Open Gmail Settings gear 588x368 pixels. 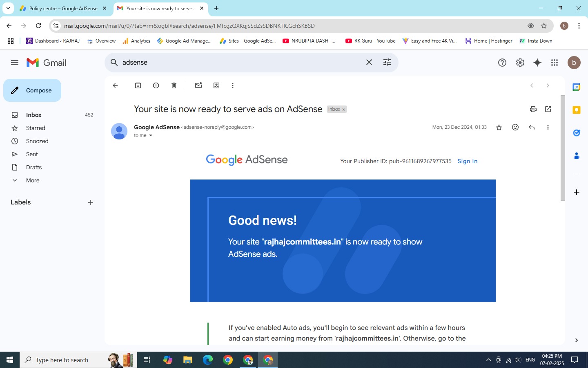pyautogui.click(x=520, y=63)
